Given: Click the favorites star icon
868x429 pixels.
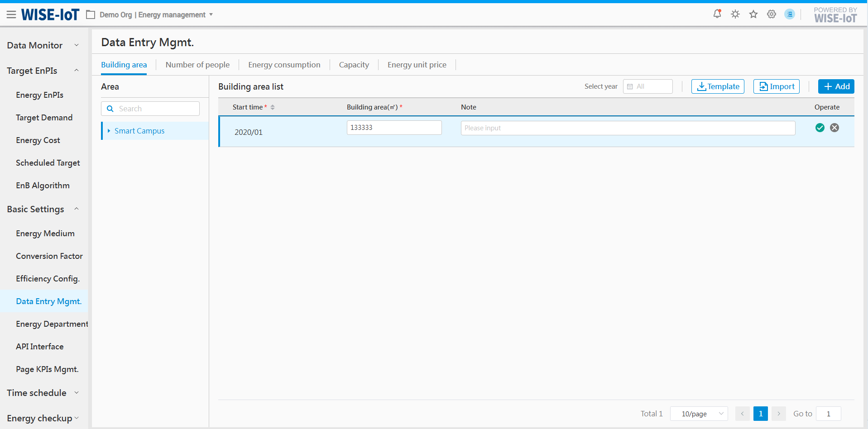Looking at the screenshot, I should [x=753, y=14].
